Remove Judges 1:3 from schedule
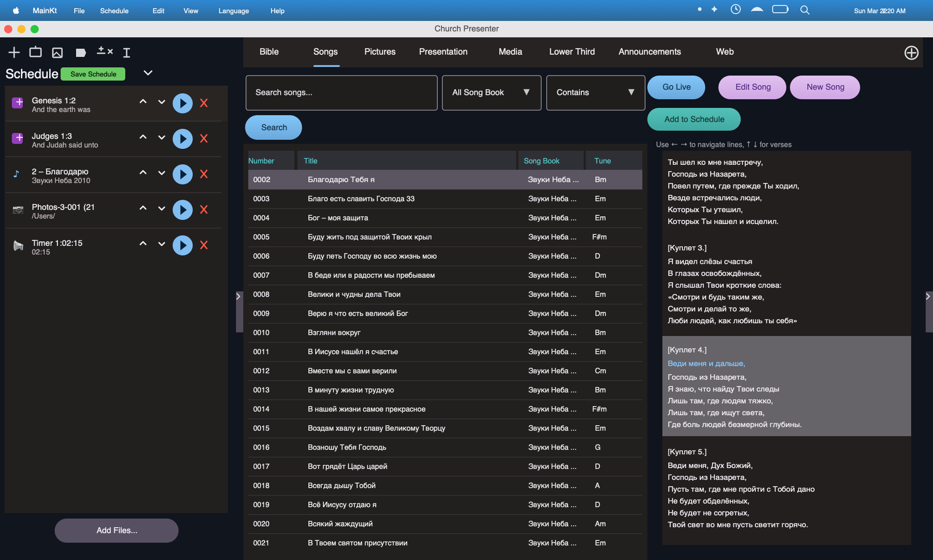Viewport: 933px width, 560px height. 204,139
